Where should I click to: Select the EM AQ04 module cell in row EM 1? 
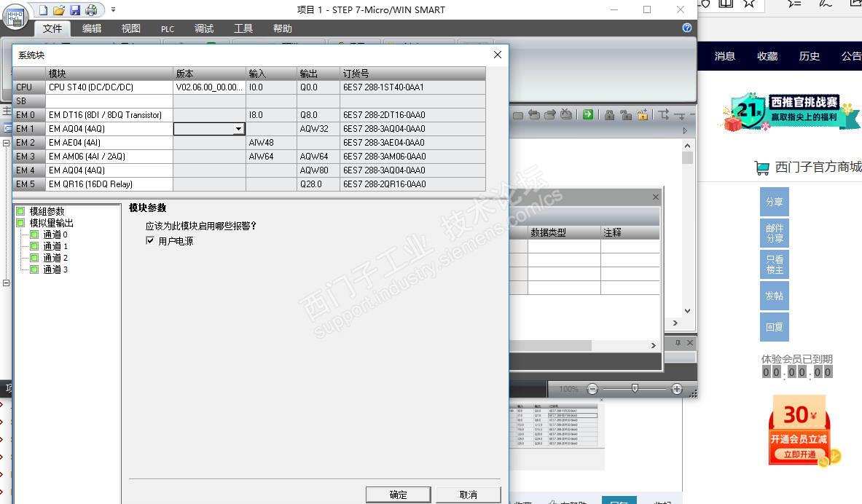109,129
